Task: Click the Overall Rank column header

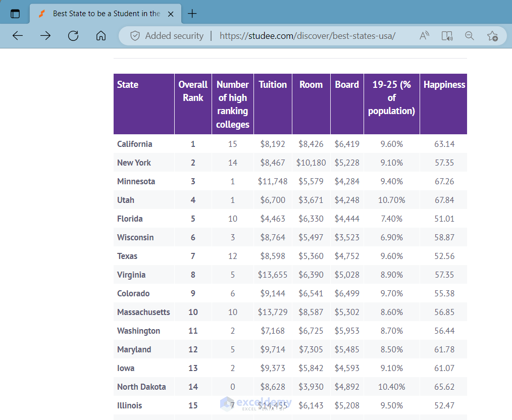Action: click(x=193, y=91)
